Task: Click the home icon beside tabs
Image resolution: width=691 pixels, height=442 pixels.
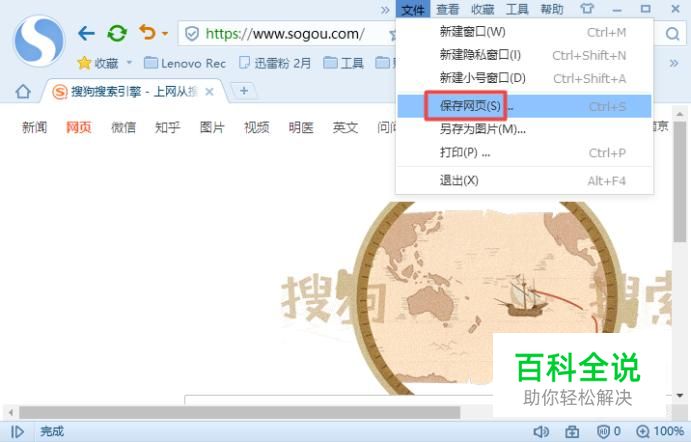Action: click(23, 92)
